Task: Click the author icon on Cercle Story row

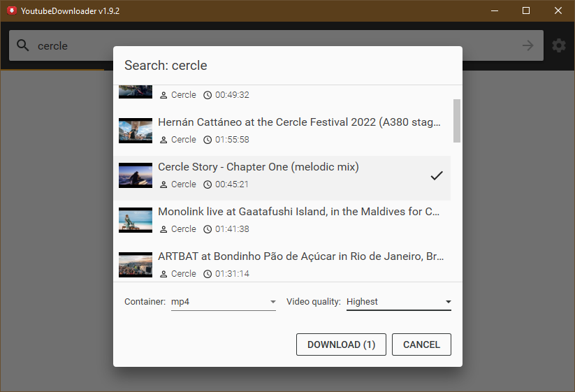Action: point(163,184)
